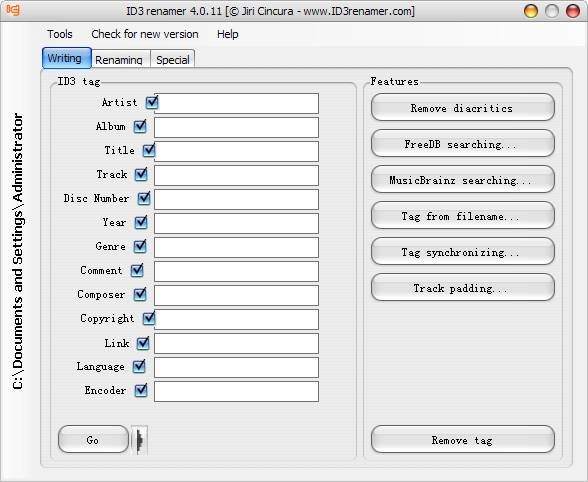Uncheck the Encoder checkbox
The width and height of the screenshot is (588, 482).
141,390
